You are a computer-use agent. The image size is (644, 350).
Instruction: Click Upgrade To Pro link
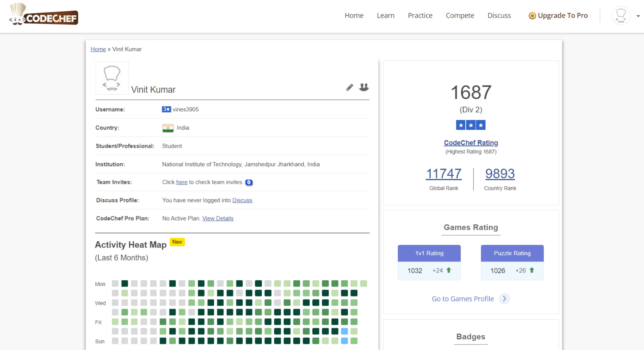click(563, 15)
